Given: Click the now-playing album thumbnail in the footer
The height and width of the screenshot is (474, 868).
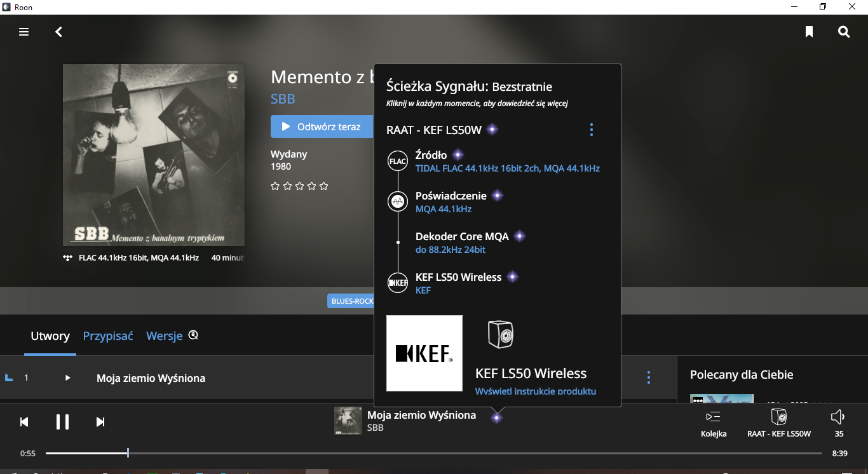Looking at the screenshot, I should (x=348, y=421).
